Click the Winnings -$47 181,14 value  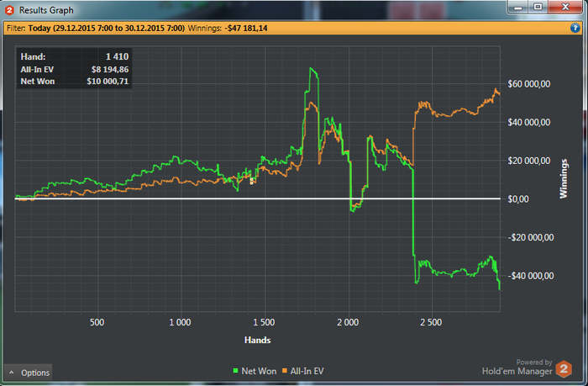click(x=246, y=28)
